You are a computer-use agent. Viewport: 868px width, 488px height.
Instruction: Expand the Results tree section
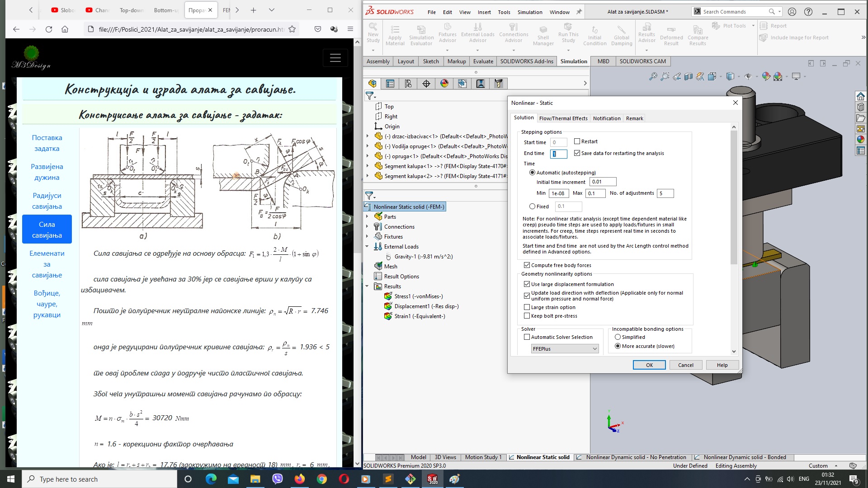tap(366, 286)
